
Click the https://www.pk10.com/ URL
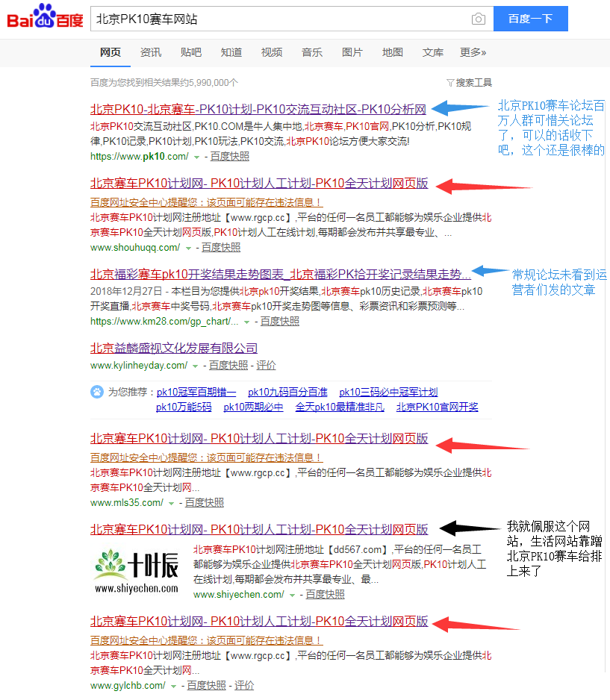pos(140,156)
